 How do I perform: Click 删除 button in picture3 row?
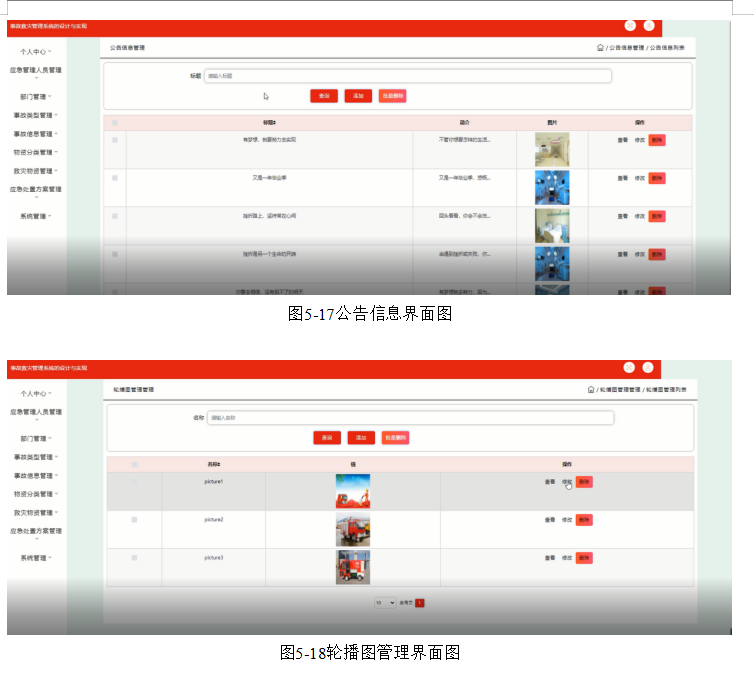tap(584, 558)
